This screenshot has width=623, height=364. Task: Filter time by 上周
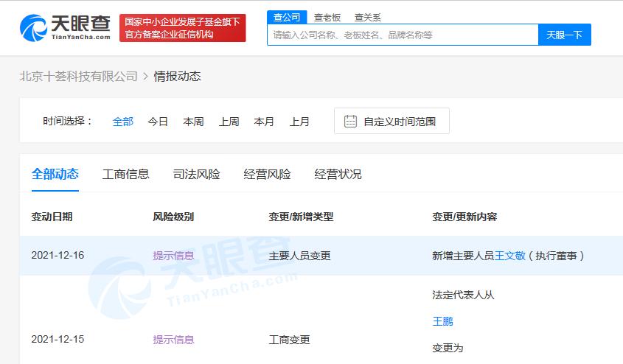point(229,122)
